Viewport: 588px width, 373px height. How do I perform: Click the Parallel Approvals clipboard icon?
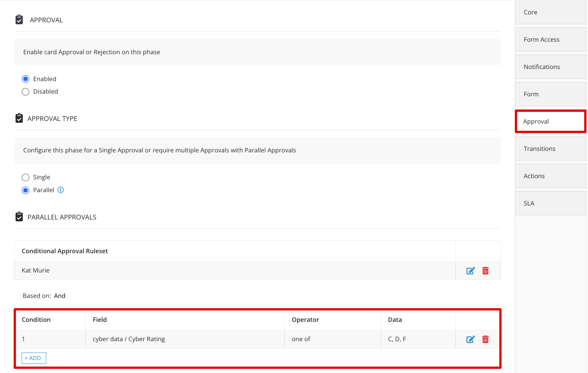pyautogui.click(x=19, y=216)
